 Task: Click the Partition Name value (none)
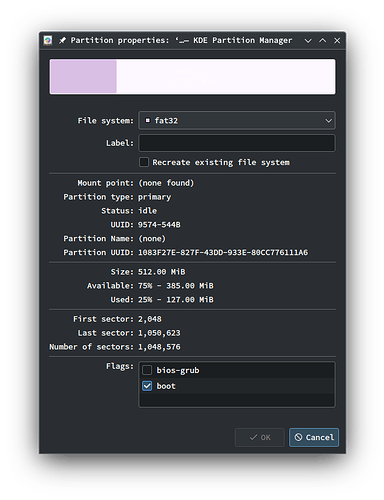tap(152, 239)
